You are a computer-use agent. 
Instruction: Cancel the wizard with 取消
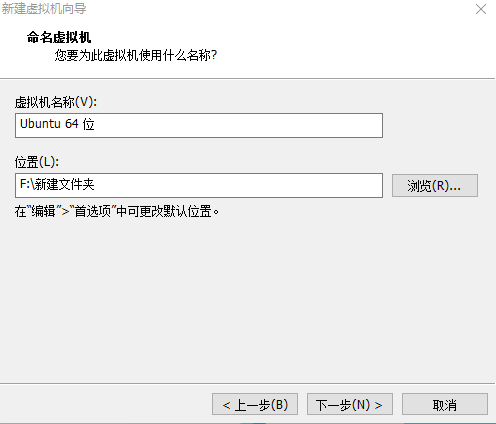click(x=445, y=404)
